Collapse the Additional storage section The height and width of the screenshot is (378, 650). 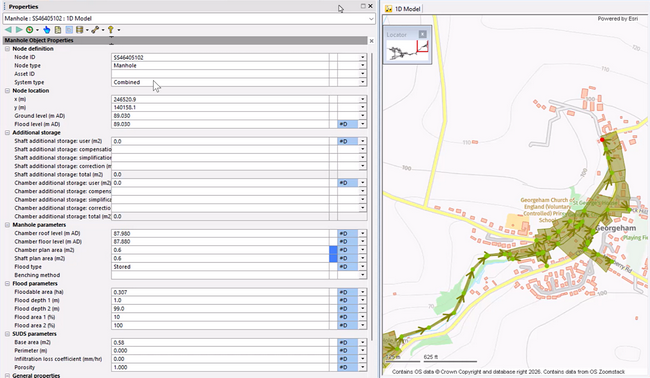coord(7,133)
